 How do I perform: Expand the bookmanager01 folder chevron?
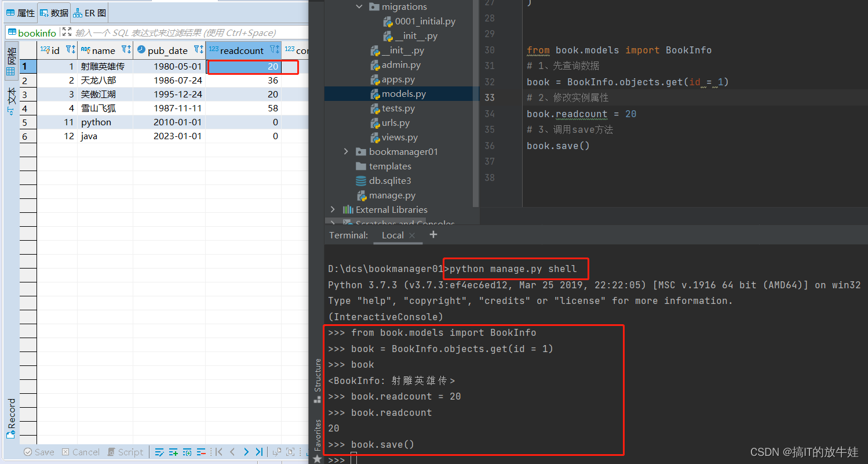pos(347,151)
